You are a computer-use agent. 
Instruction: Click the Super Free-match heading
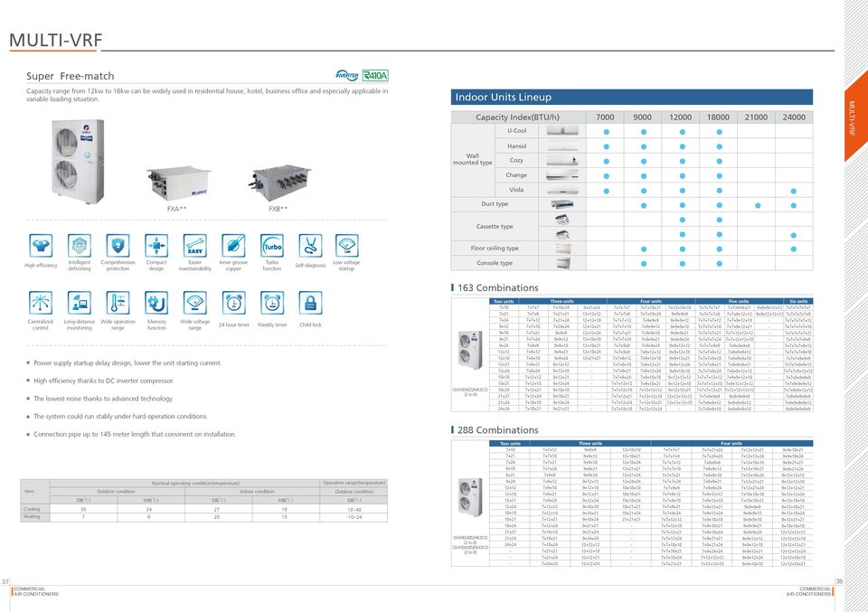71,76
